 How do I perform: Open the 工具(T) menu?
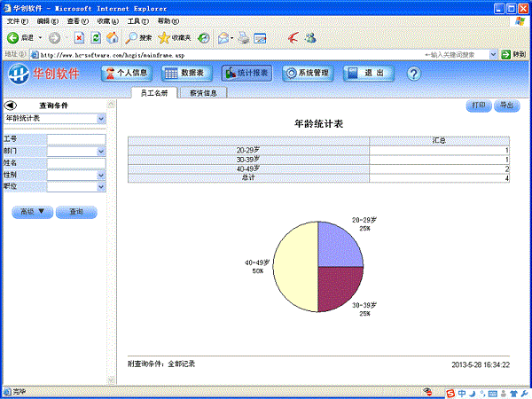tap(137, 20)
